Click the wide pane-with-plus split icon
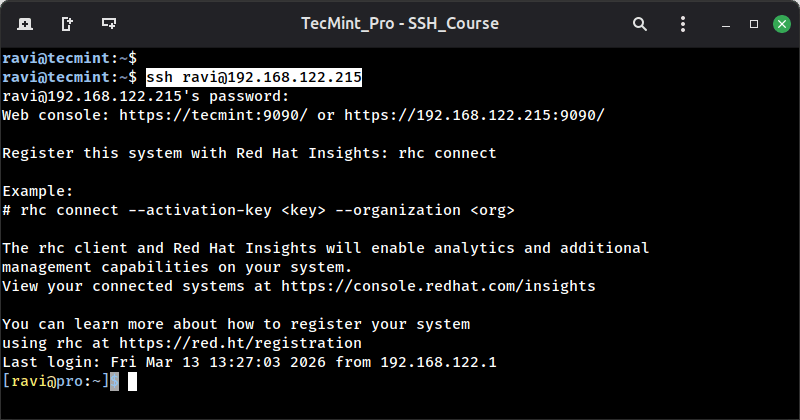Image resolution: width=800 pixels, height=420 pixels. [x=109, y=22]
